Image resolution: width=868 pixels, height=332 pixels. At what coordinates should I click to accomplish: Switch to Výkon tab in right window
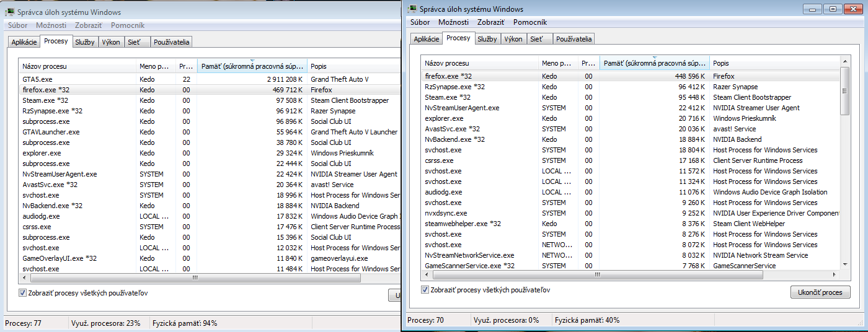coord(513,38)
